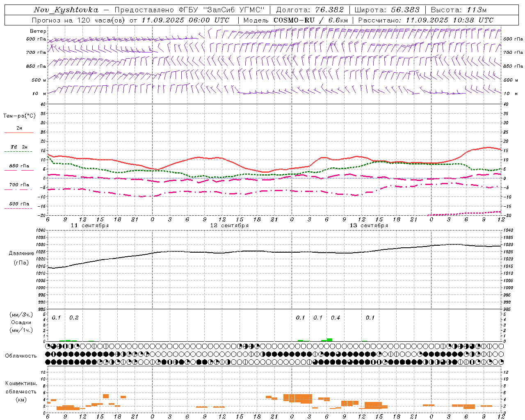525x420 pixels.
Task: Click the Широта: 56.383 value
Action: (387, 10)
